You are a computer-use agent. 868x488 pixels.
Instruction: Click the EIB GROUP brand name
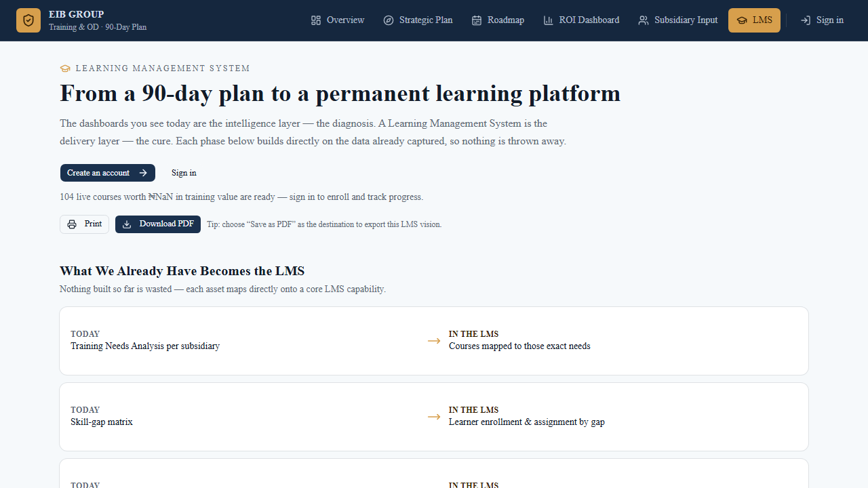(77, 14)
